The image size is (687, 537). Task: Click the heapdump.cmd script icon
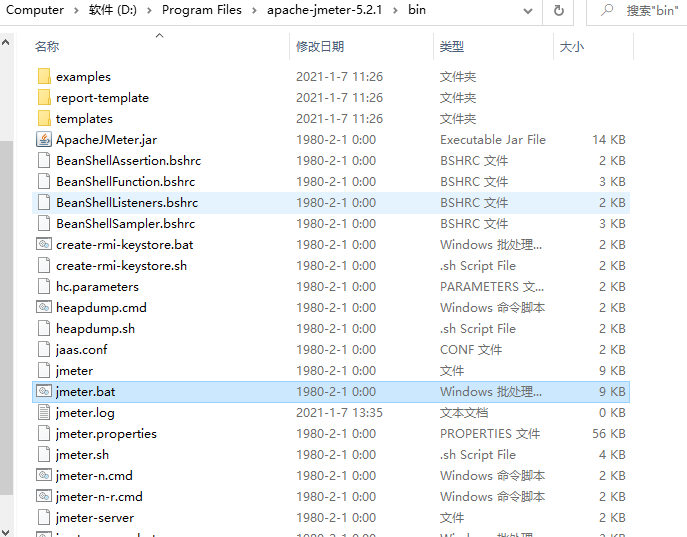point(44,307)
